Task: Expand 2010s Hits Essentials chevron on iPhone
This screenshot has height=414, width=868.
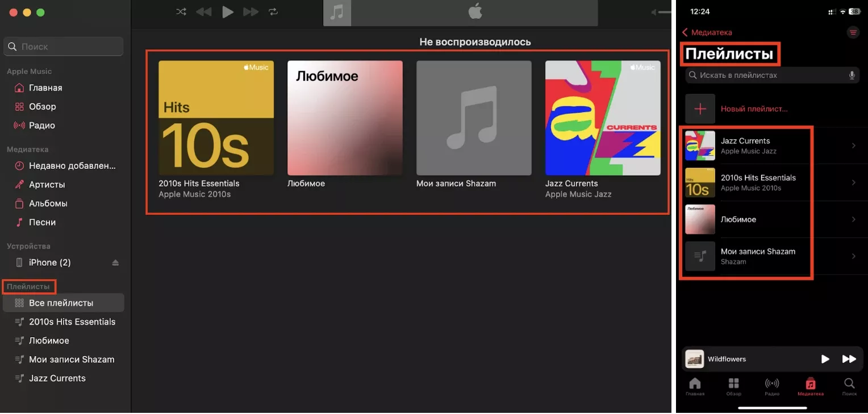Action: click(x=854, y=183)
